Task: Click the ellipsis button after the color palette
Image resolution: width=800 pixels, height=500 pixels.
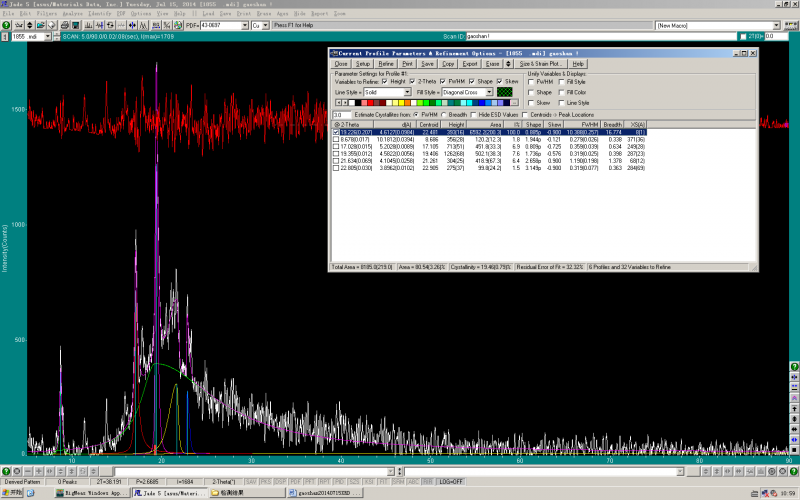Action: [x=515, y=102]
